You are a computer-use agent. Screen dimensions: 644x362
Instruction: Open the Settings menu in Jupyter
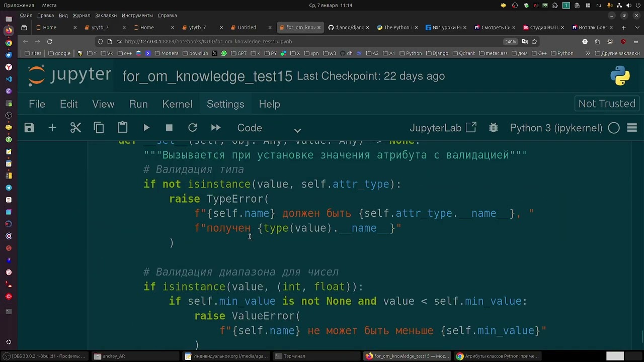point(225,104)
